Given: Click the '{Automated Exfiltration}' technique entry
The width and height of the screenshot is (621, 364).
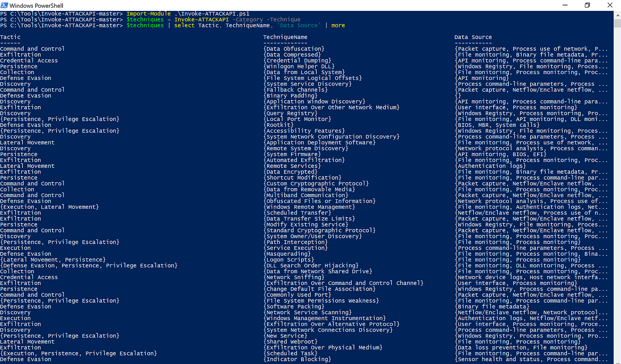Looking at the screenshot, I should [x=304, y=160].
